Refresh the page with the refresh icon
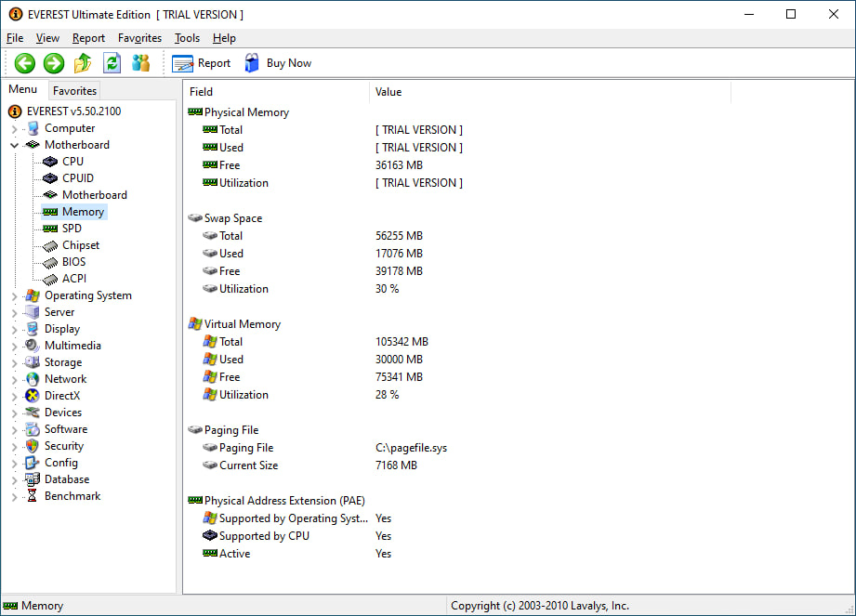The width and height of the screenshot is (856, 616). coord(112,63)
